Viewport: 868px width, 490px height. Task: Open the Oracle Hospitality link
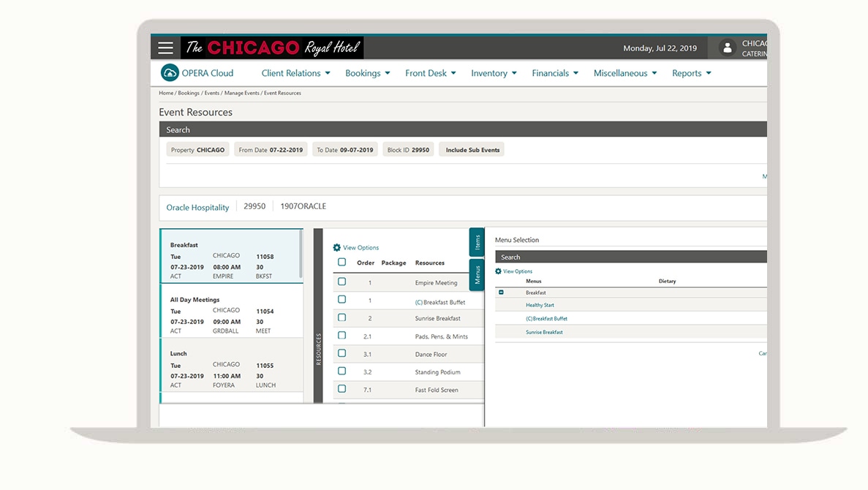click(197, 208)
